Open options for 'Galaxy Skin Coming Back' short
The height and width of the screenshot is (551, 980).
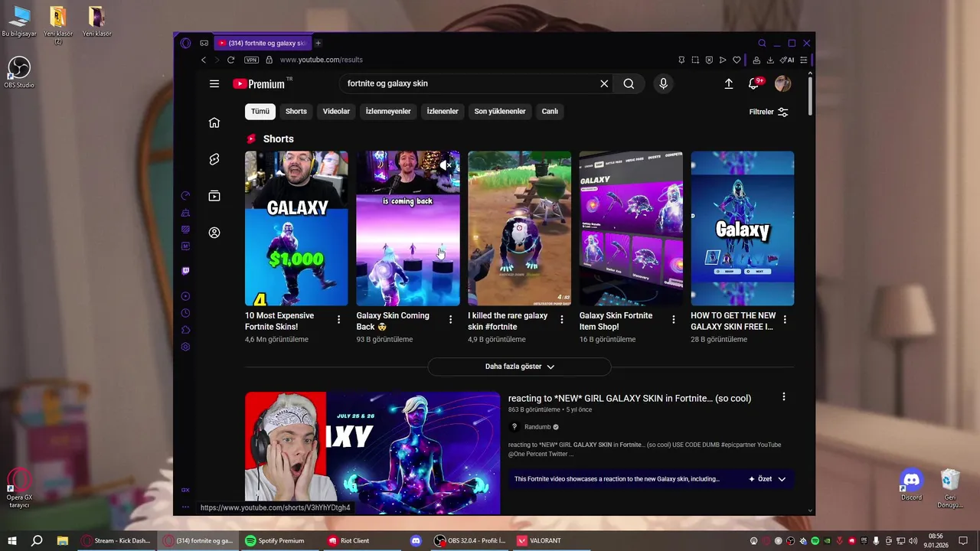click(450, 319)
